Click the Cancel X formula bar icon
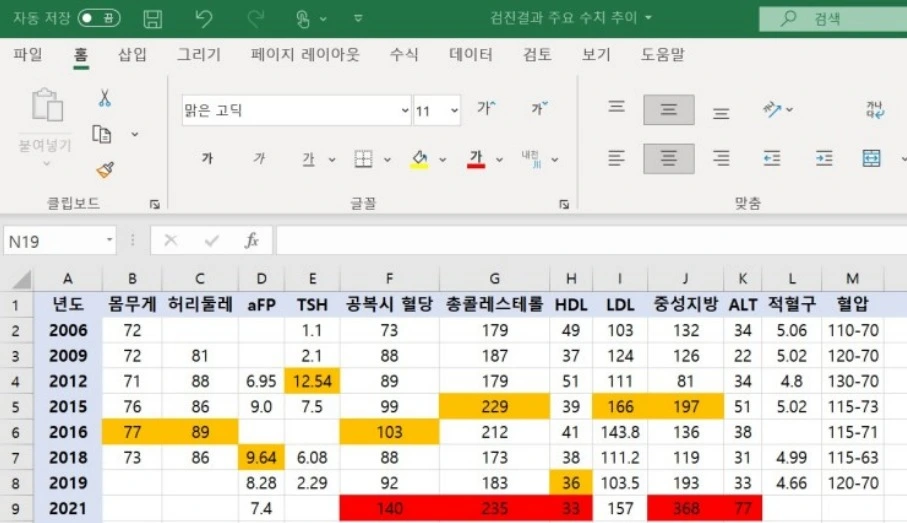Viewport: 907px width, 523px height. click(x=171, y=240)
